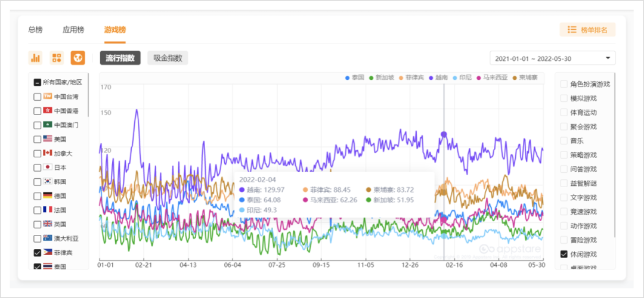Toggle 新加坡 green legend marker
This screenshot has width=644, height=298.
pos(371,77)
